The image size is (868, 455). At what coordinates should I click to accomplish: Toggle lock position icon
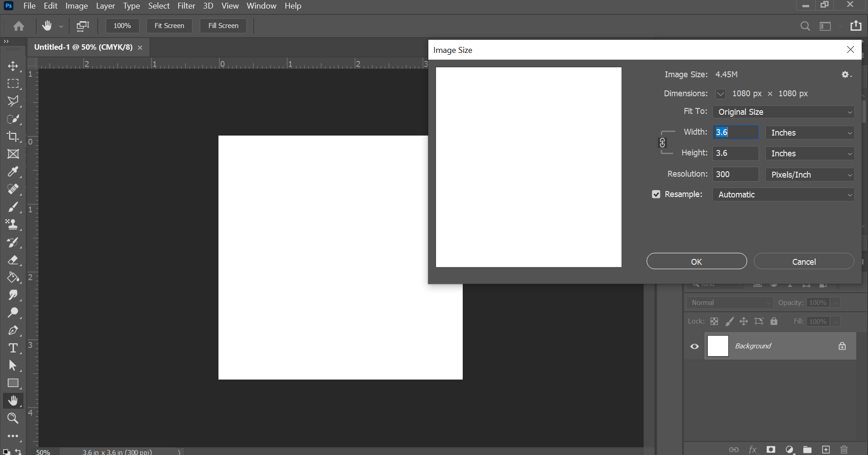click(744, 321)
